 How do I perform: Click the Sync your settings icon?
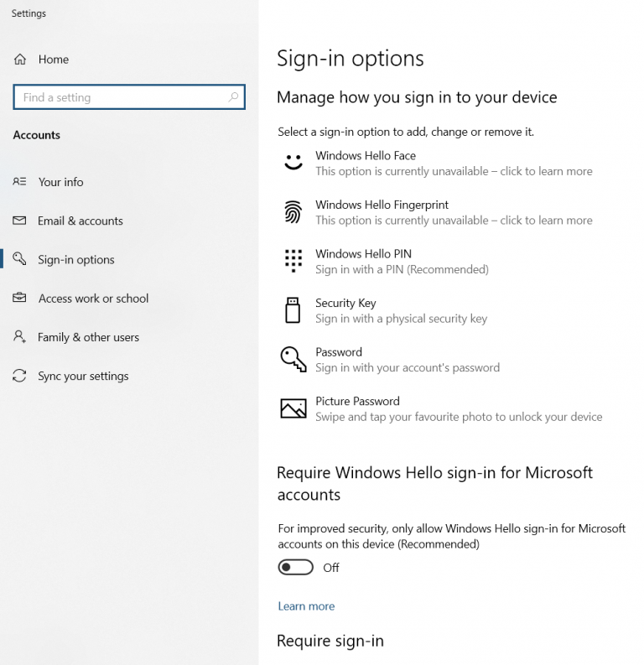[20, 377]
